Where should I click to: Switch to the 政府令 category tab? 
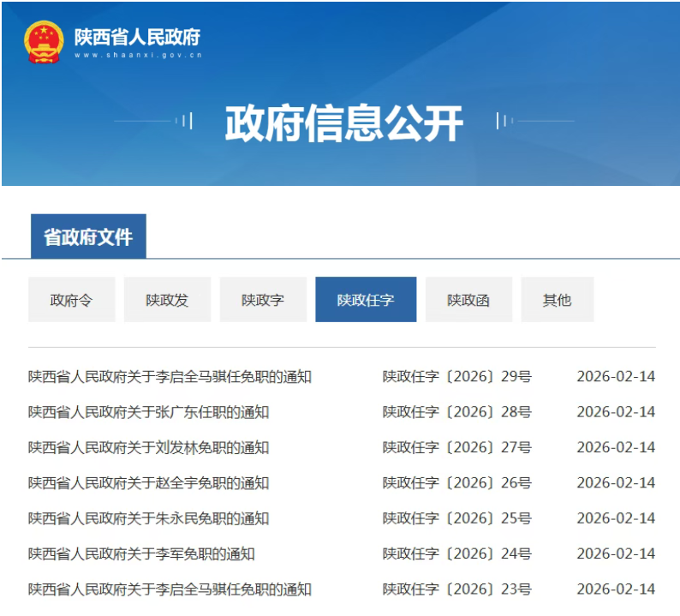coord(71,300)
